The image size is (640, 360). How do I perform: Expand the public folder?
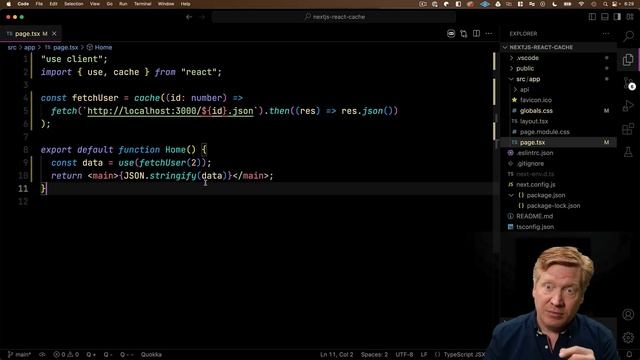click(558, 69)
